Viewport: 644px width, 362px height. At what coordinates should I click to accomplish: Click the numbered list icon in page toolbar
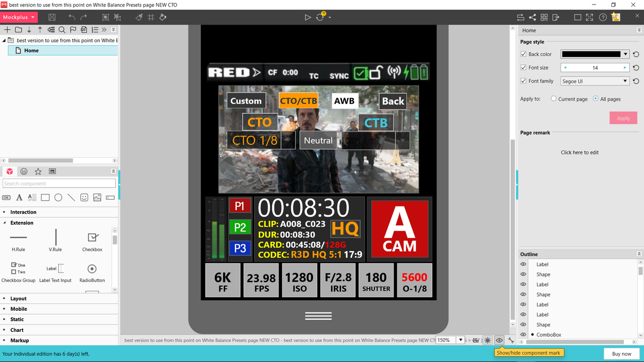coord(95,30)
